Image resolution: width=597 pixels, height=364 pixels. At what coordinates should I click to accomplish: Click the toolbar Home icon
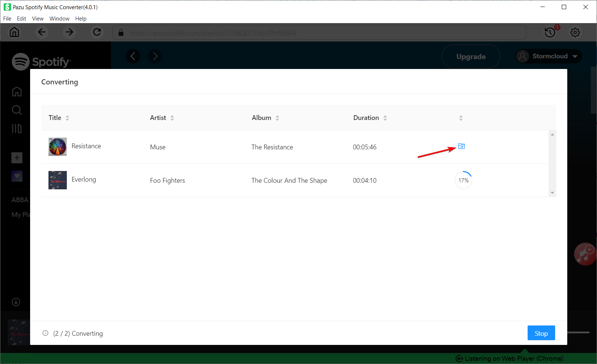click(x=14, y=32)
